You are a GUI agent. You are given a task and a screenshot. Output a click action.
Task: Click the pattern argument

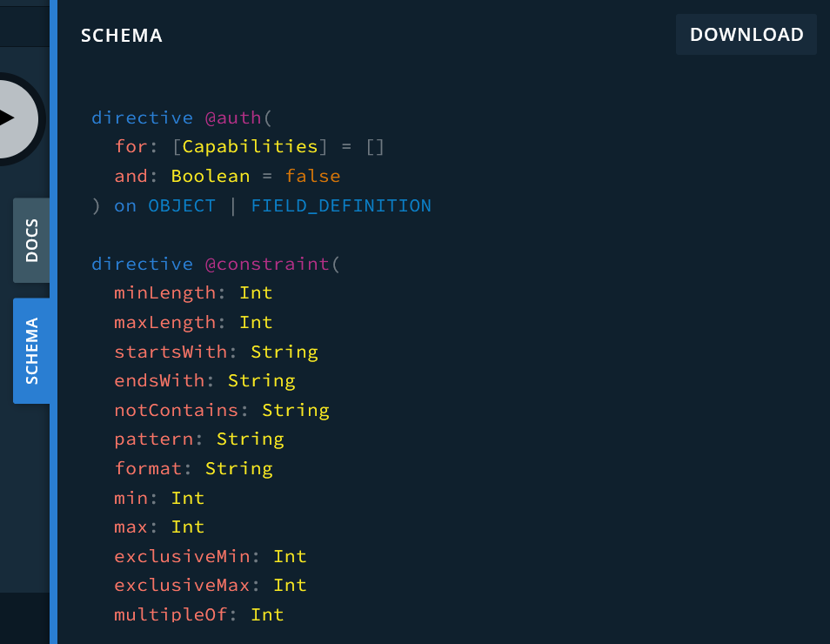pos(153,439)
